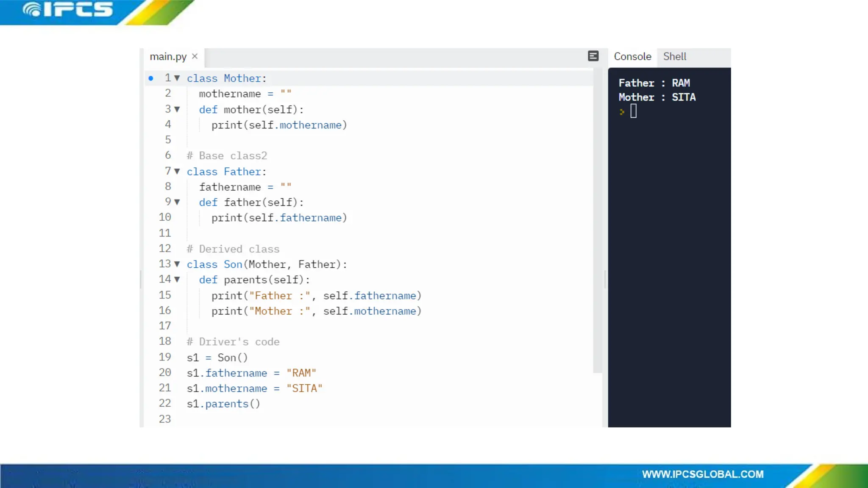Image resolution: width=868 pixels, height=488 pixels.
Task: Fold def father at line 9
Action: click(x=177, y=202)
